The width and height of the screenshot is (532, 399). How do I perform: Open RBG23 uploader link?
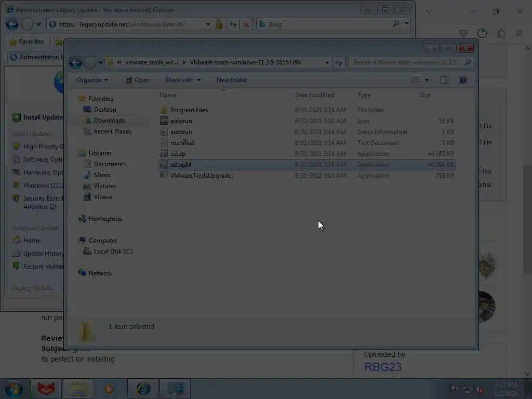click(x=383, y=367)
